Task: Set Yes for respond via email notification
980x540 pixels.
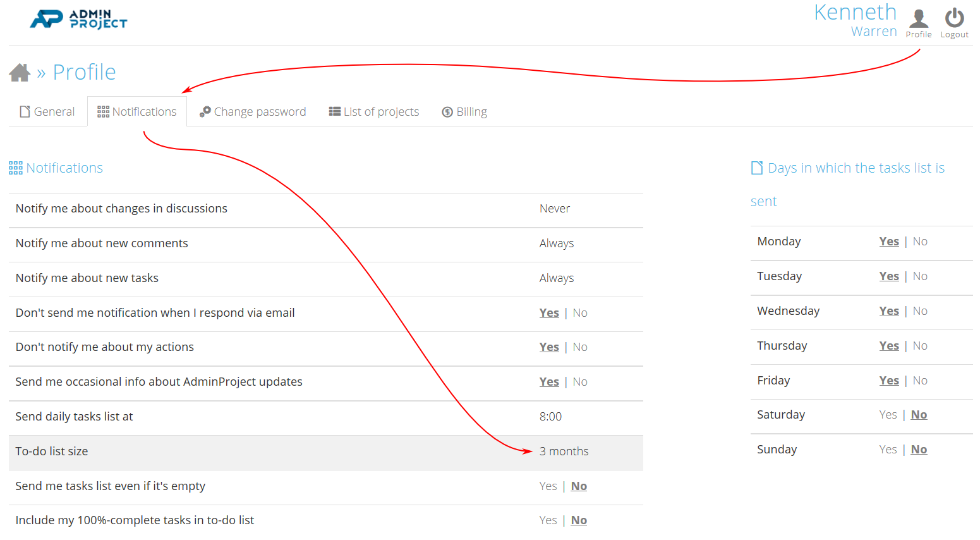Action: pos(549,313)
